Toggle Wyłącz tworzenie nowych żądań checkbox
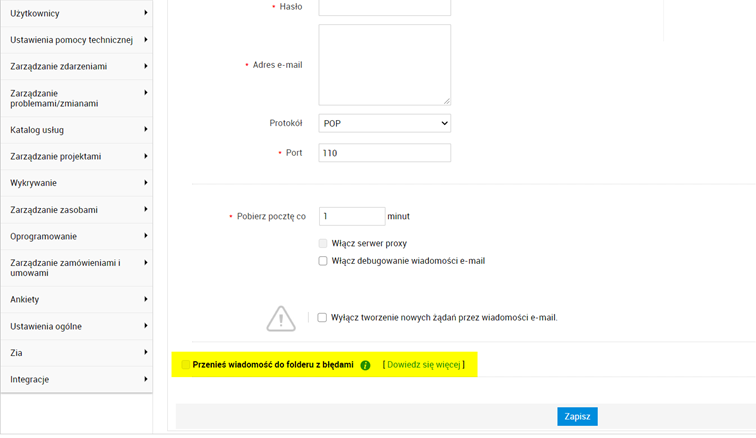The width and height of the screenshot is (756, 438). coord(322,318)
